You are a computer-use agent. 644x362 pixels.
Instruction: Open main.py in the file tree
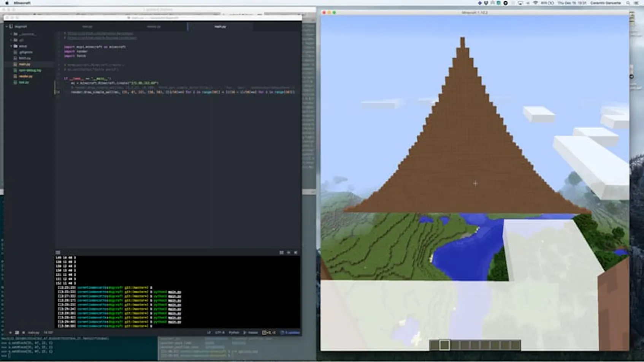[24, 64]
